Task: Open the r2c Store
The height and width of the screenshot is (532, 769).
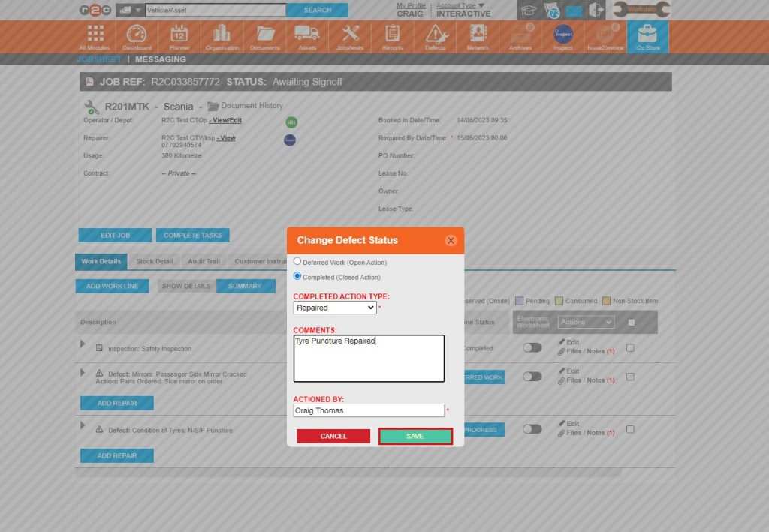Action: pyautogui.click(x=647, y=35)
